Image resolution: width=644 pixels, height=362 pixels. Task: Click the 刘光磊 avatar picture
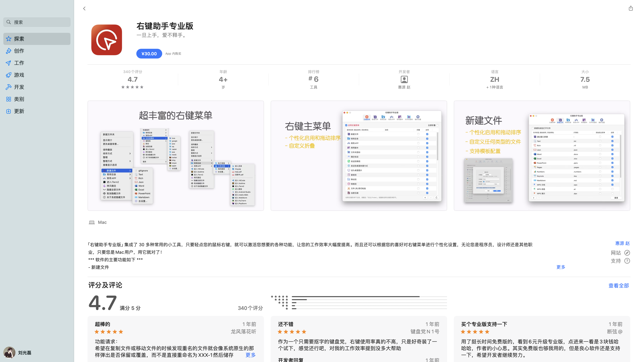tap(9, 353)
